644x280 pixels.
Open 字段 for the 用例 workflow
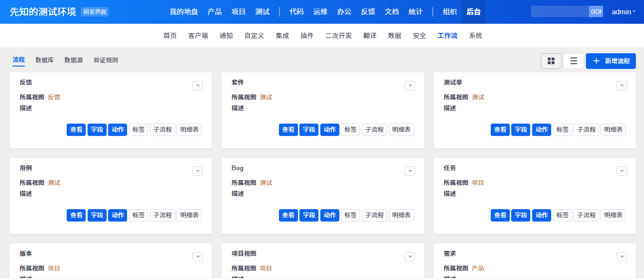point(97,215)
